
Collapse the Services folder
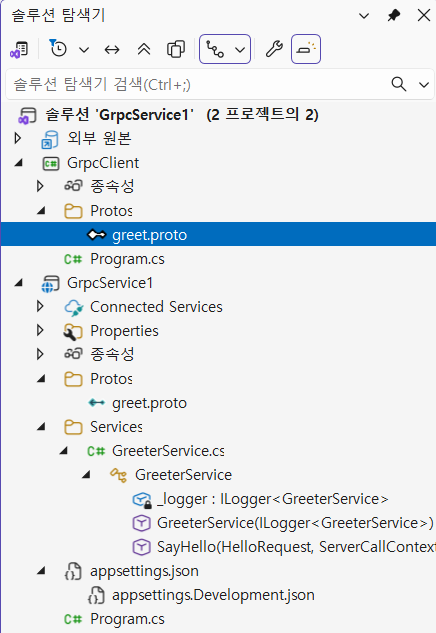tap(41, 427)
